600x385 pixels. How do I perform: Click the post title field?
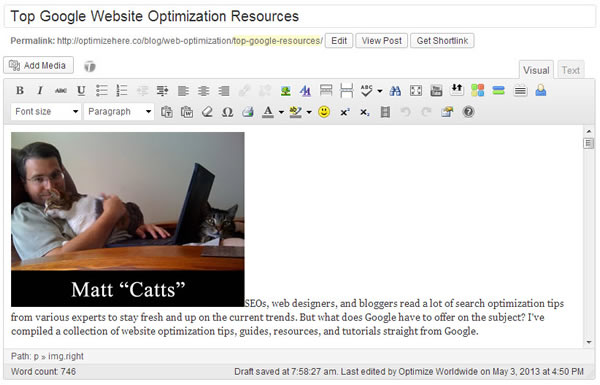coord(300,16)
